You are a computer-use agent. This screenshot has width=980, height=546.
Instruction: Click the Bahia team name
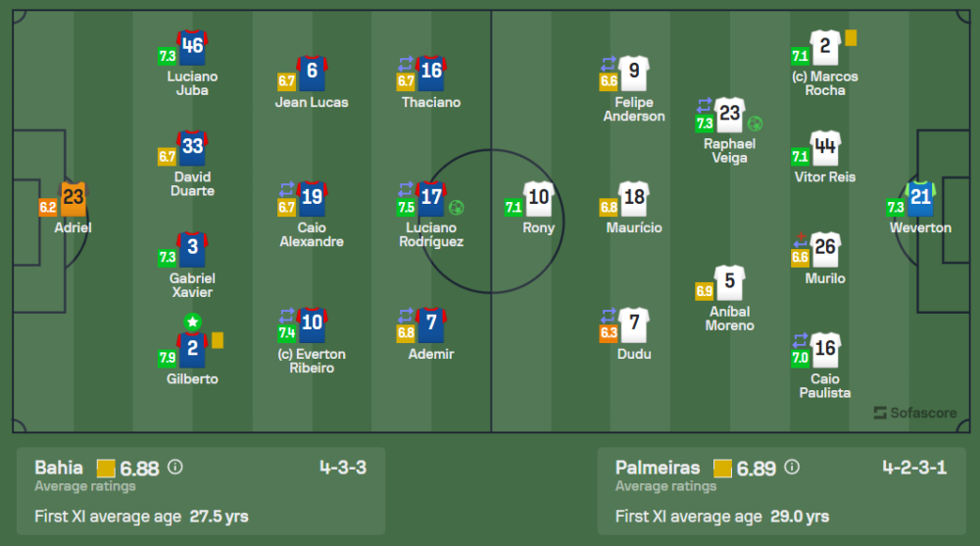(59, 468)
